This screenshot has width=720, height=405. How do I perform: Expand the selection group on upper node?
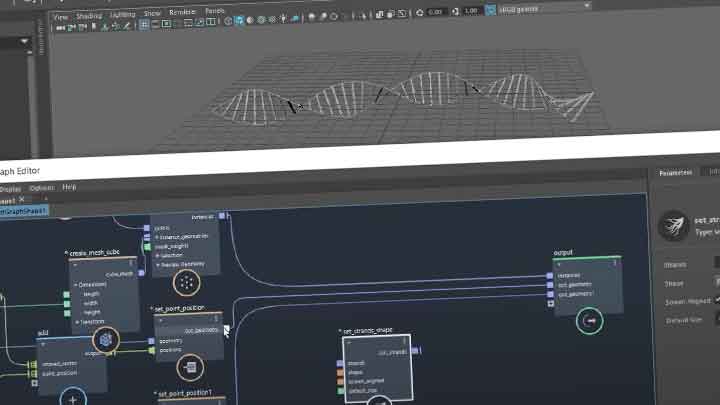158,255
